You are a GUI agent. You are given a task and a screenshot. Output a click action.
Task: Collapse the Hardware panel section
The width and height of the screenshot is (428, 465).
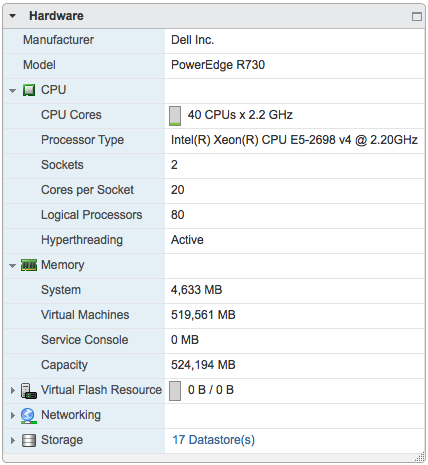tap(13, 16)
